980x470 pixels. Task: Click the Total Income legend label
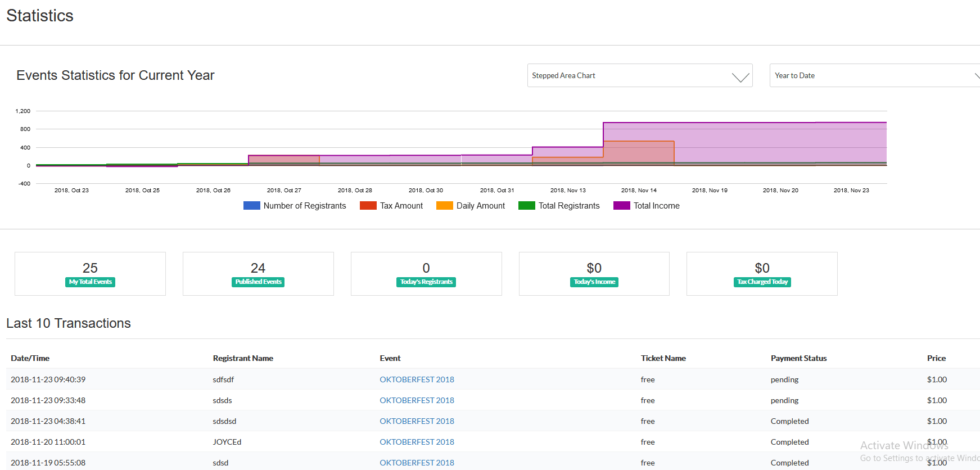(656, 206)
